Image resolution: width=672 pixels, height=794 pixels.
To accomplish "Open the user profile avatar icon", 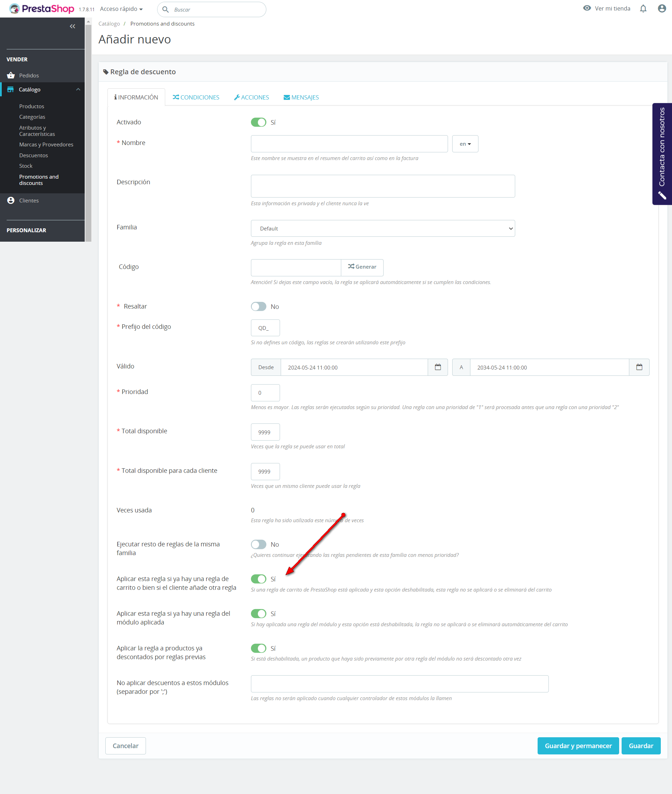I will click(662, 9).
